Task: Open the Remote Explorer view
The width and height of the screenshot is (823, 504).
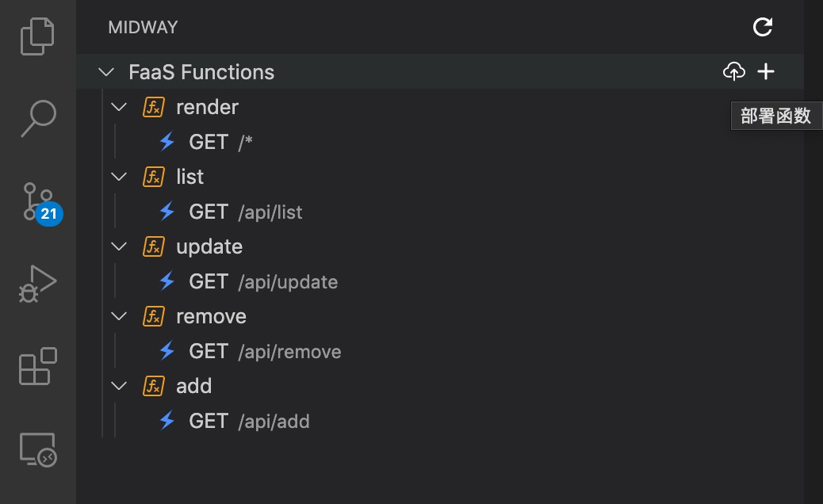Action: pos(37,449)
